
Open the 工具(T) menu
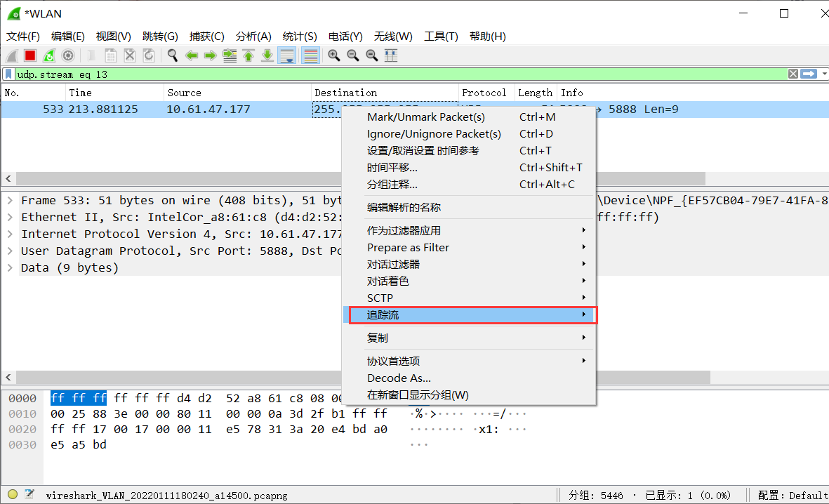pyautogui.click(x=441, y=37)
